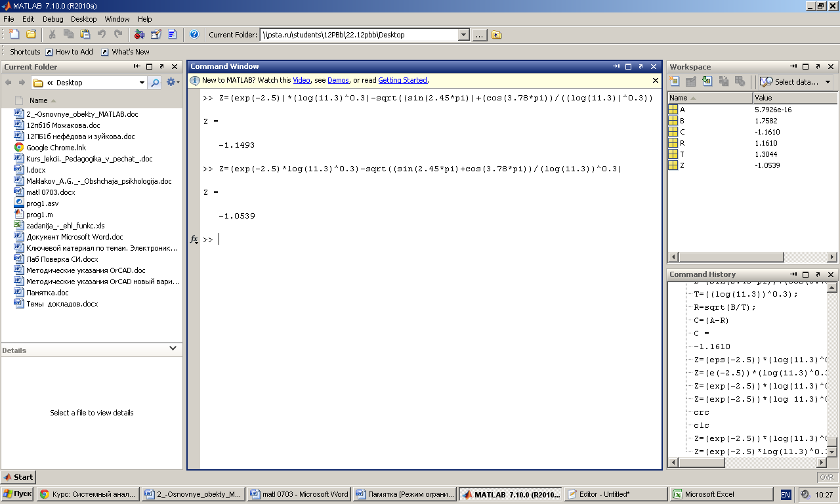Viewport: 840px width, 504px height.
Task: Select variable A in the Workspace
Action: 682,110
